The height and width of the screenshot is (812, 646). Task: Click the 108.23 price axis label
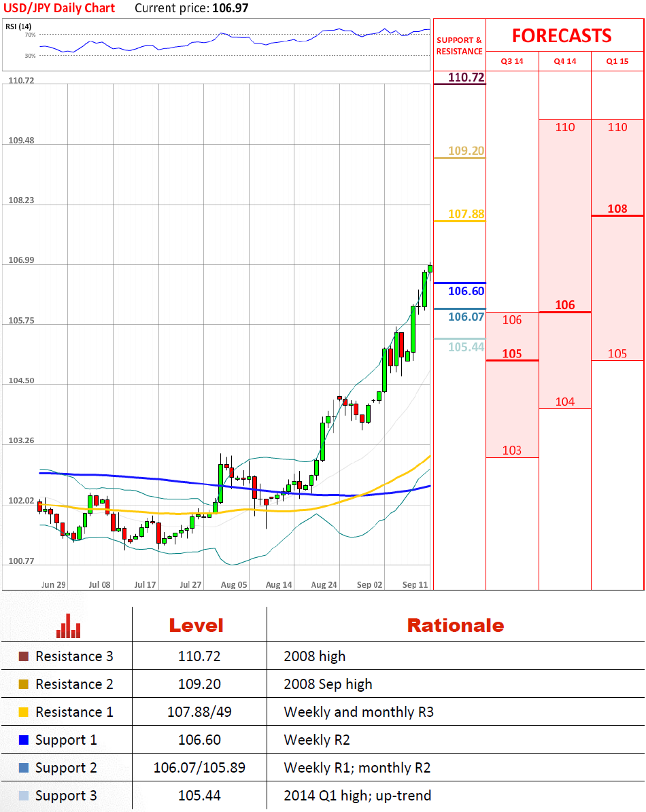(x=21, y=200)
